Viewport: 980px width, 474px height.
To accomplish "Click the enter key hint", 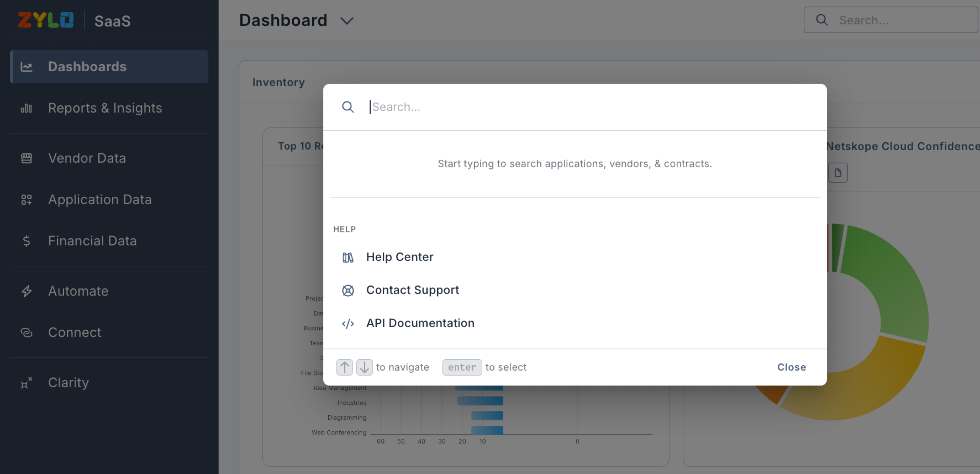I will pyautogui.click(x=462, y=367).
